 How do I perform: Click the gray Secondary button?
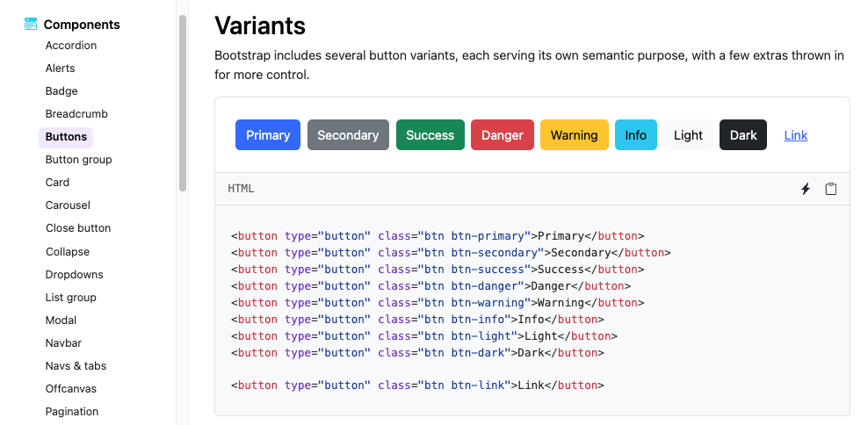[x=348, y=135]
